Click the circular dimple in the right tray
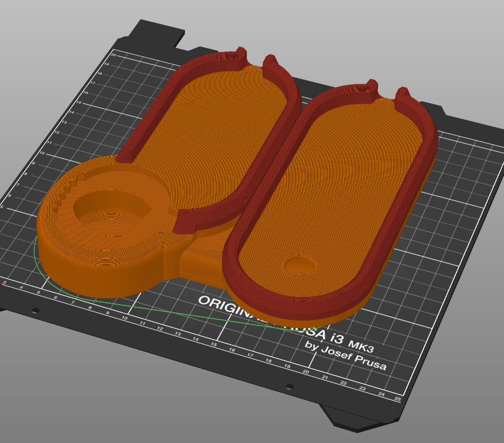The width and height of the screenshot is (504, 443). click(x=300, y=266)
